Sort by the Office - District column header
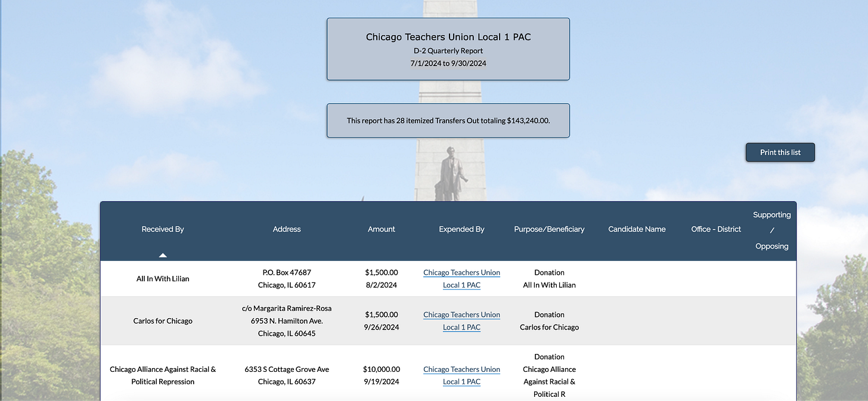The height and width of the screenshot is (401, 868). pyautogui.click(x=716, y=229)
